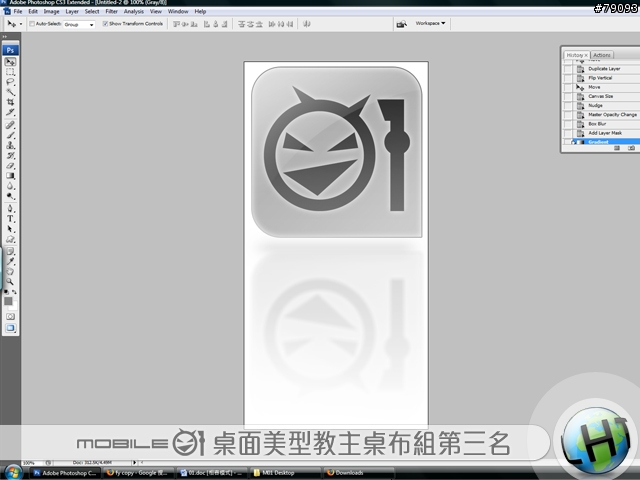Select the Path Selection tool
The height and width of the screenshot is (480, 640).
point(10,229)
